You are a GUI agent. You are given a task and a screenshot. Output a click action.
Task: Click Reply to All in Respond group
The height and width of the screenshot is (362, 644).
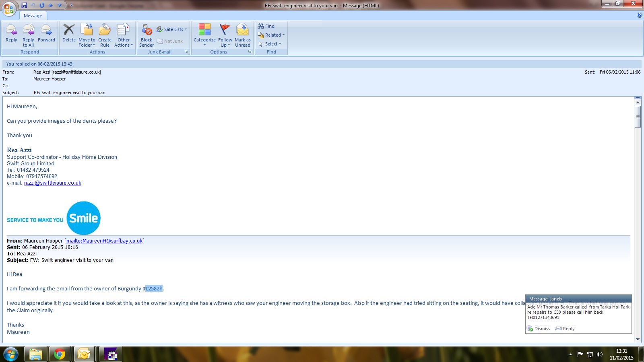click(x=28, y=35)
